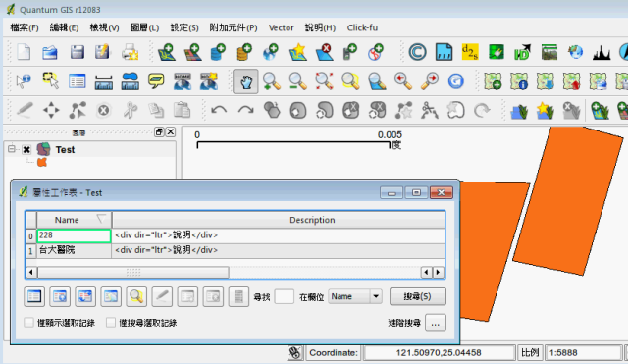
Task: Activate the Pan Map hand tool
Action: pyautogui.click(x=245, y=81)
